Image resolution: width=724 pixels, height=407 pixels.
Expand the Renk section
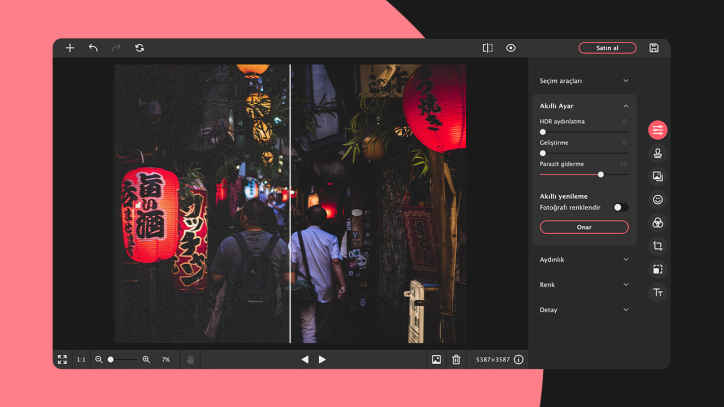coord(626,284)
